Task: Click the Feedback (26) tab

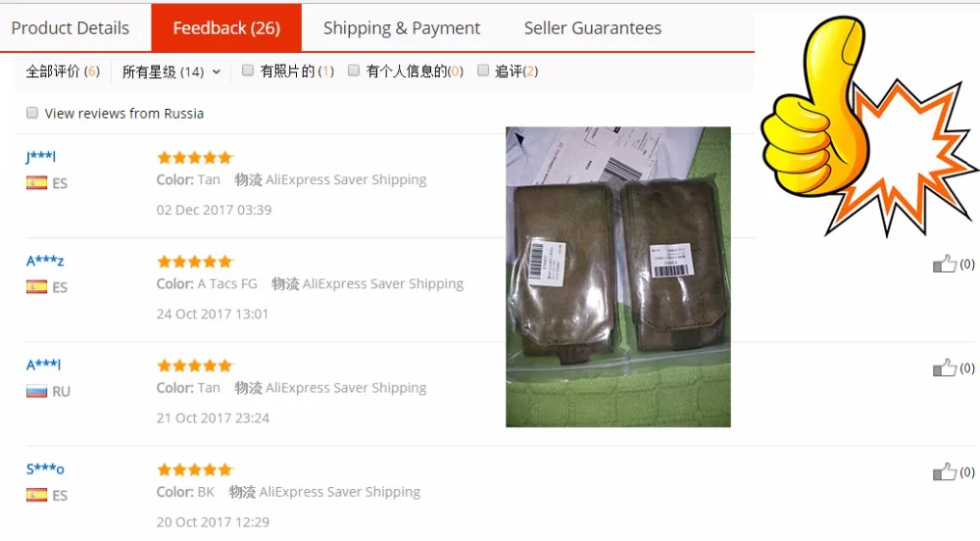Action: (x=226, y=27)
